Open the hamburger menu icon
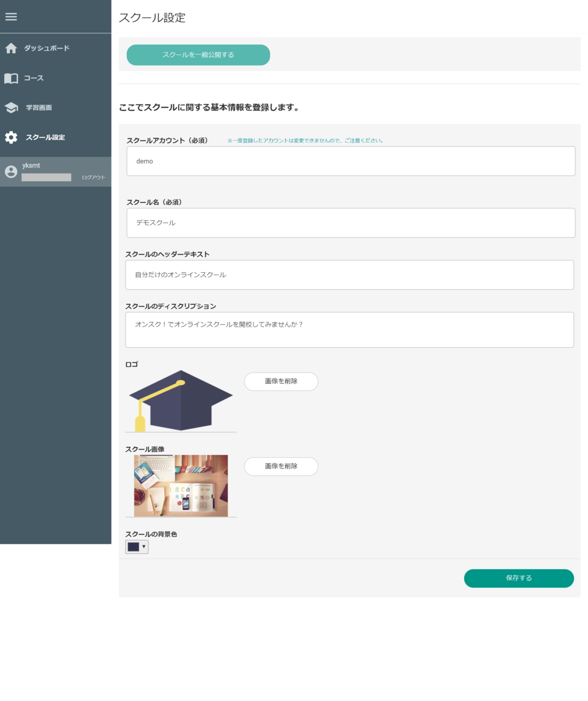The height and width of the screenshot is (701, 588). [11, 16]
